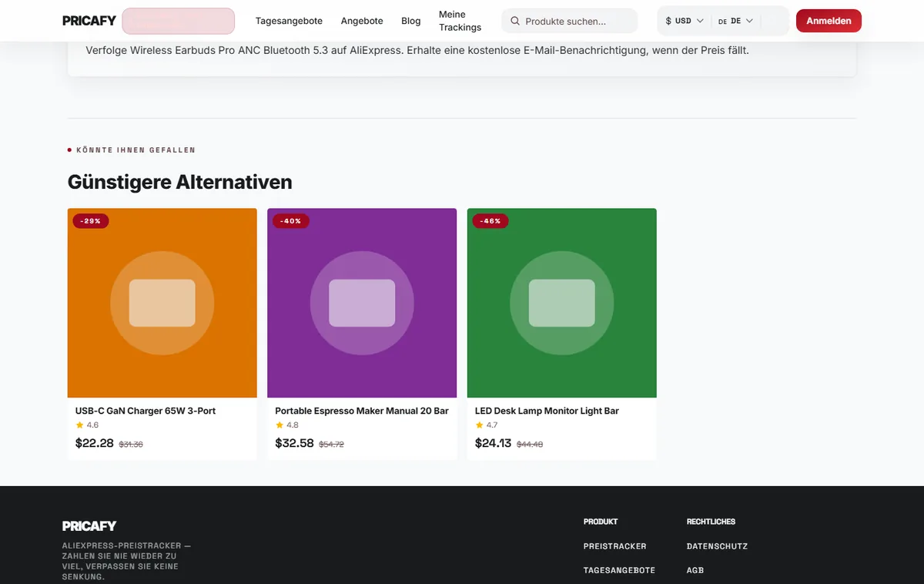Click the LED Desk Lamp Monitor Light Bar title
Viewport: 924px width, 584px height.
point(547,411)
